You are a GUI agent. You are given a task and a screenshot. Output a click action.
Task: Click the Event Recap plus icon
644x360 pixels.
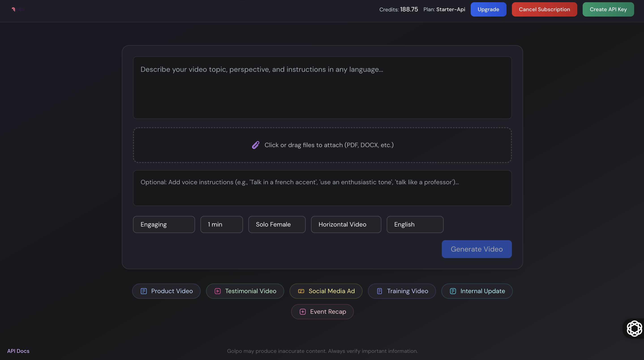[303, 312]
